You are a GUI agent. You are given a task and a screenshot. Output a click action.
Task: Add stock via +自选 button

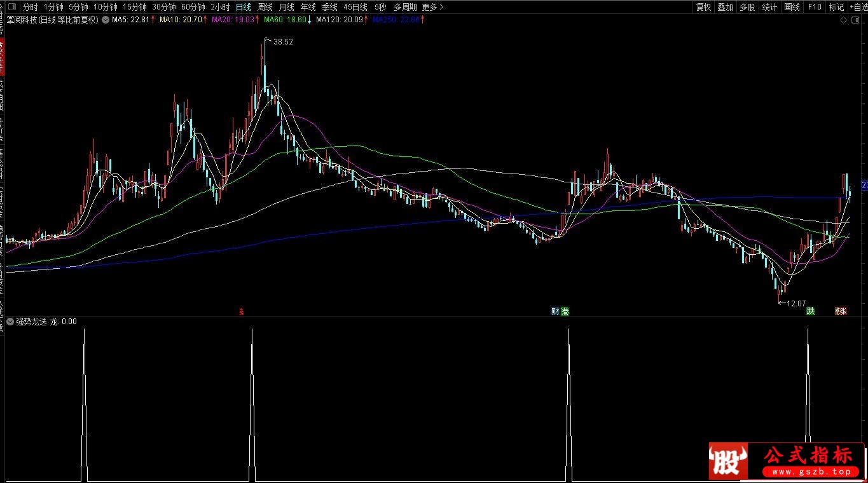click(x=858, y=7)
